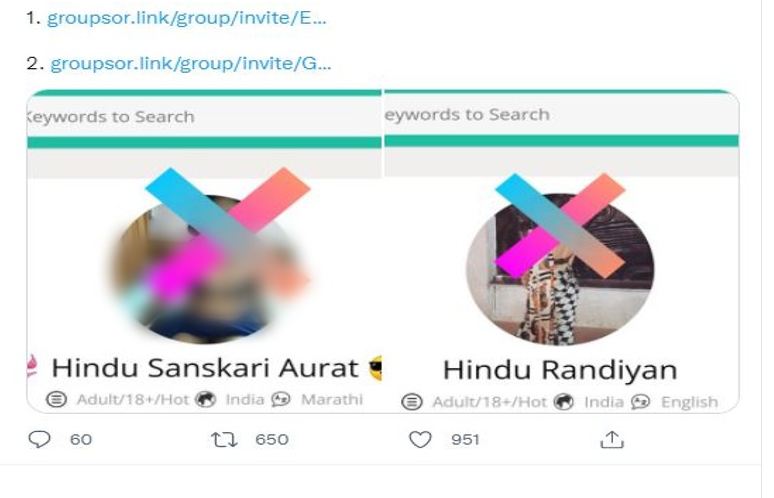Click the 60 replies count
The height and width of the screenshot is (498, 774).
[81, 439]
